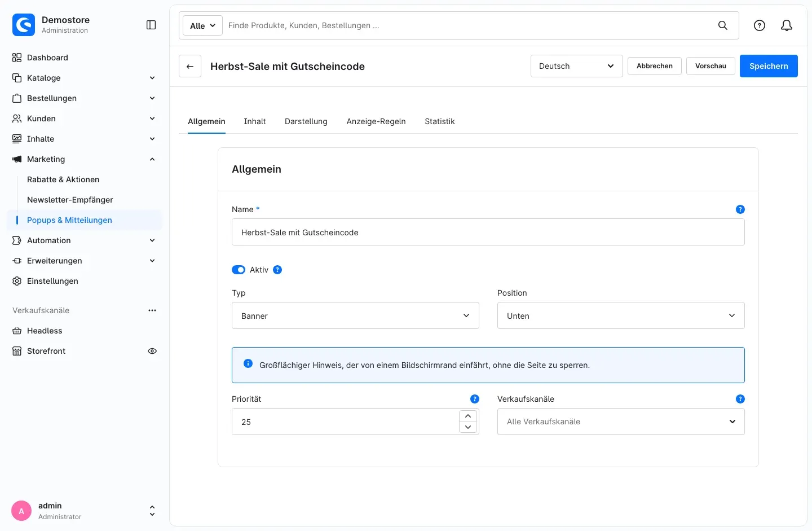Image resolution: width=812 pixels, height=531 pixels.
Task: Switch to the Darstellung tab
Action: coord(306,121)
